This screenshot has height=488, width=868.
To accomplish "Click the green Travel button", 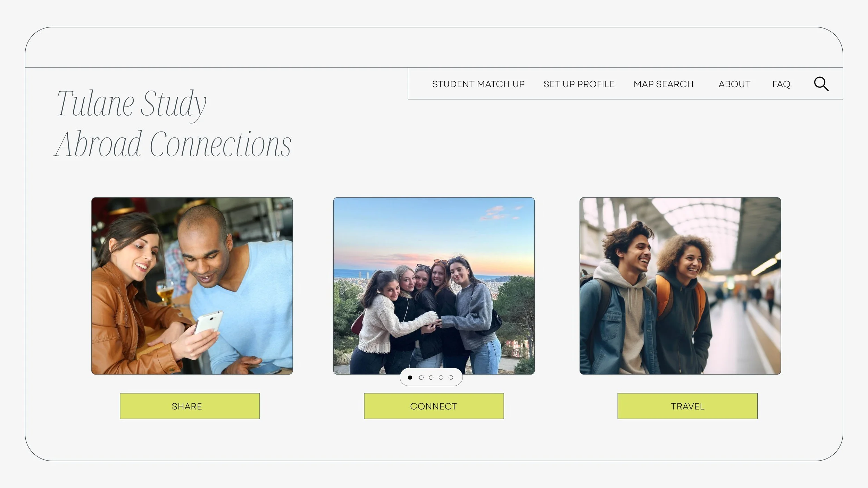I will click(687, 406).
